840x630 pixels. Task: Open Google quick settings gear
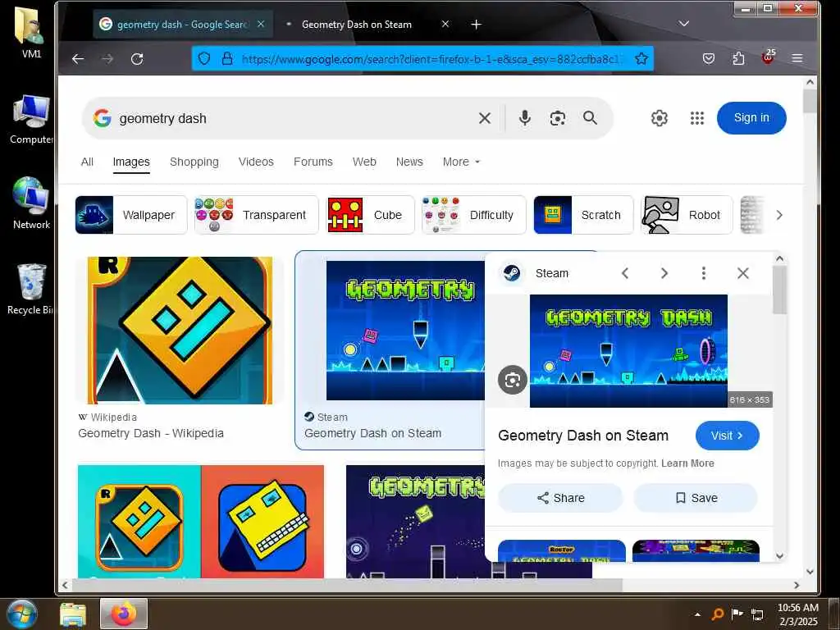tap(659, 118)
